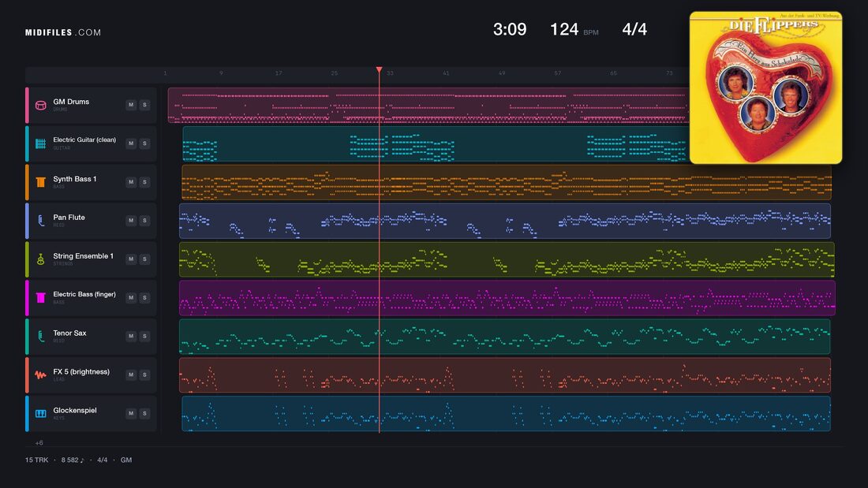Solo the GM Drums track
This screenshot has height=488, width=868.
point(144,105)
